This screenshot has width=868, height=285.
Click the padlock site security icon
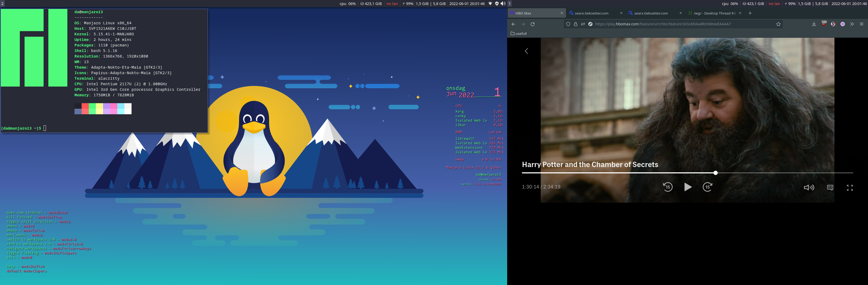(x=576, y=24)
